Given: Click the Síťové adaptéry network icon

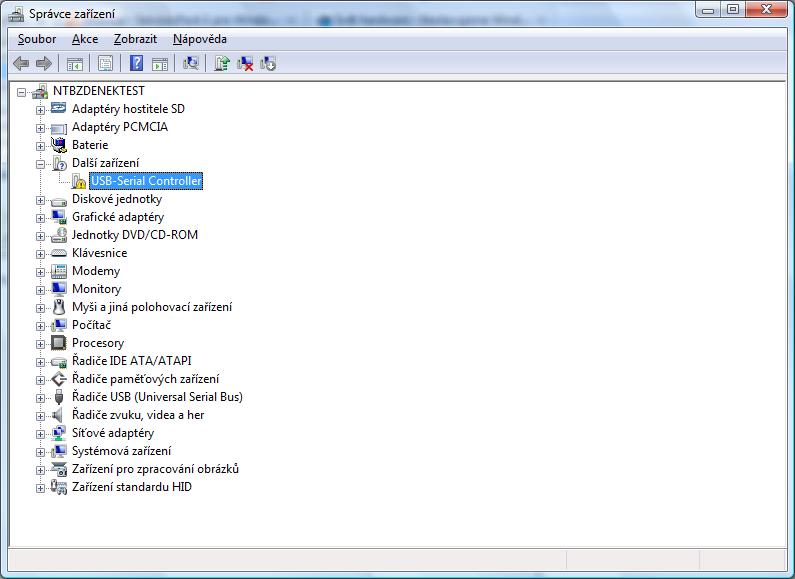Looking at the screenshot, I should click(x=59, y=432).
